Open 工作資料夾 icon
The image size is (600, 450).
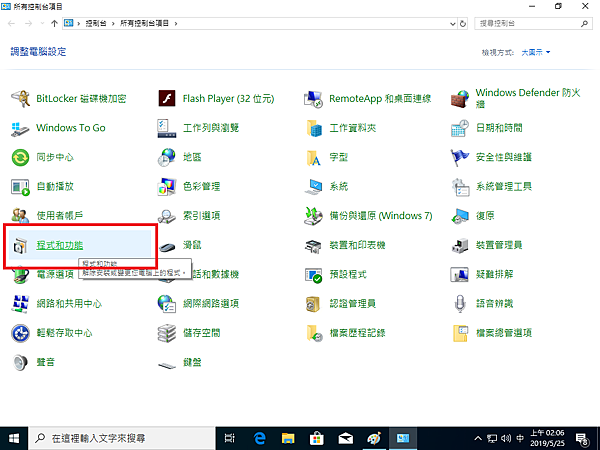coord(313,128)
